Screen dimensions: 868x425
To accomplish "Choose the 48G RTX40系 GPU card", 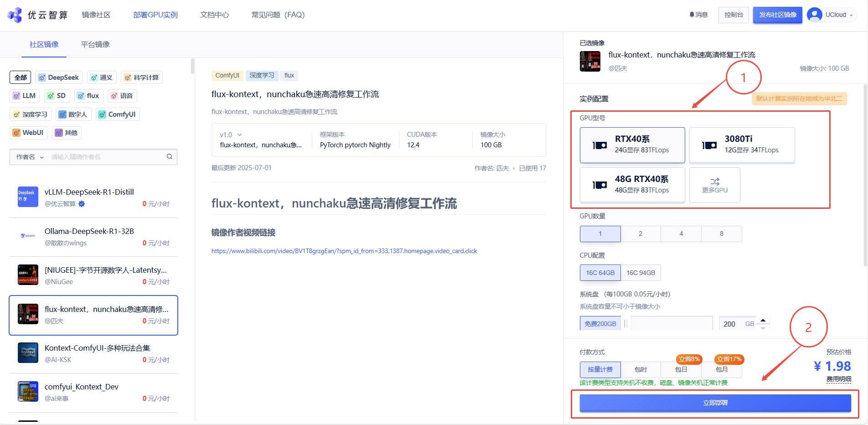I will (x=632, y=185).
